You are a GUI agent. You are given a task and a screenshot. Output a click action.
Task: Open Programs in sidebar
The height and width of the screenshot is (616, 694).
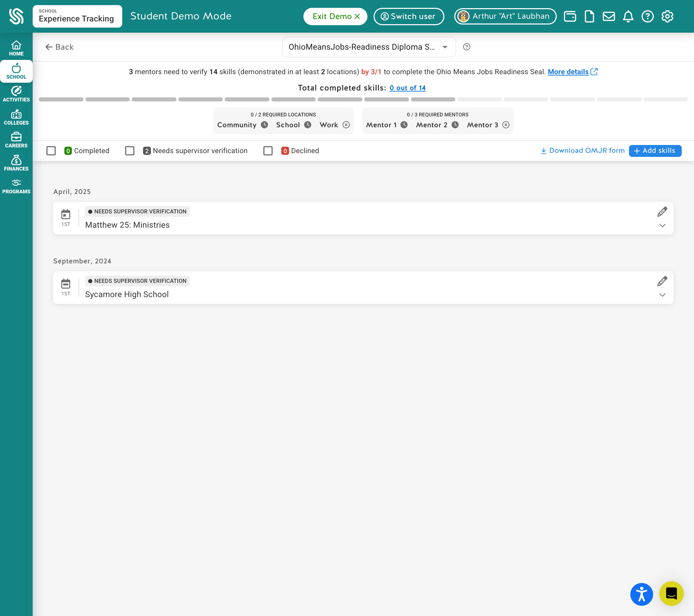tap(16, 186)
